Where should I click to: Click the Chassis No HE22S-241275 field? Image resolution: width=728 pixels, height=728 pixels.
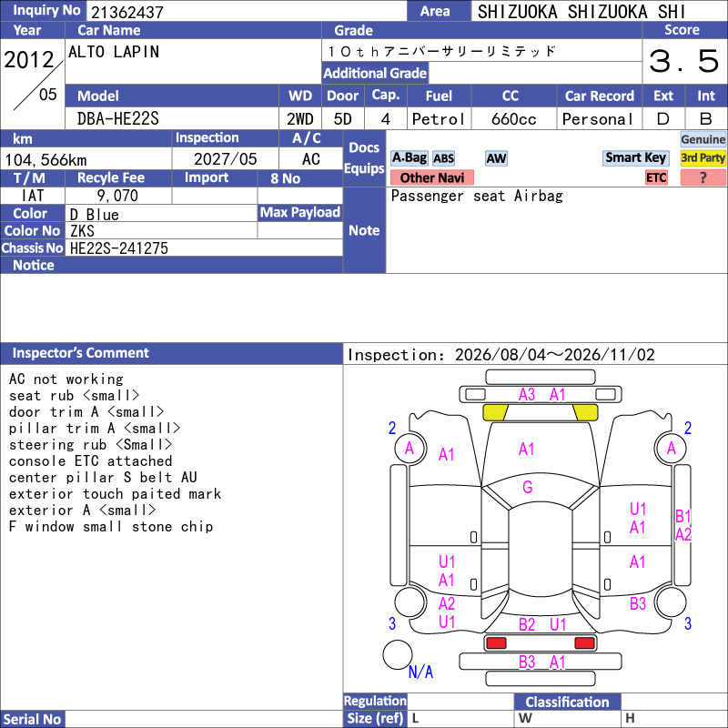204,248
